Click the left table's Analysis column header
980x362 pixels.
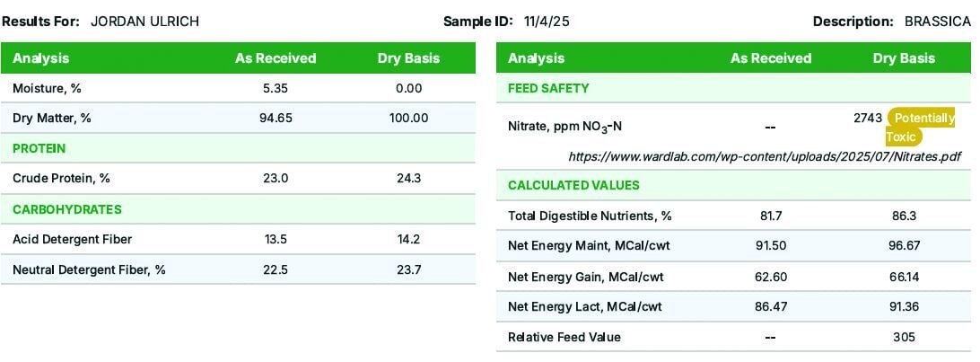pyautogui.click(x=41, y=58)
